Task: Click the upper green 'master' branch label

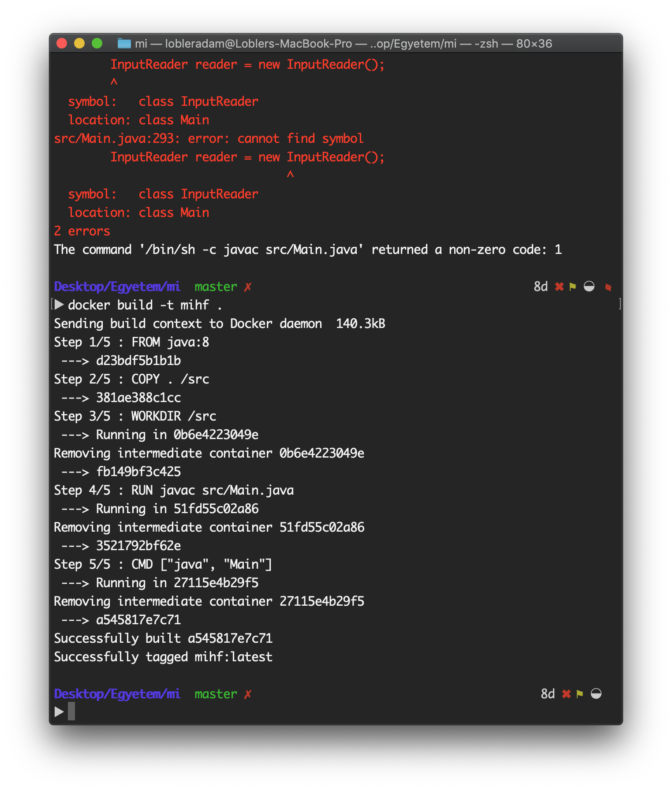Action: click(x=216, y=287)
